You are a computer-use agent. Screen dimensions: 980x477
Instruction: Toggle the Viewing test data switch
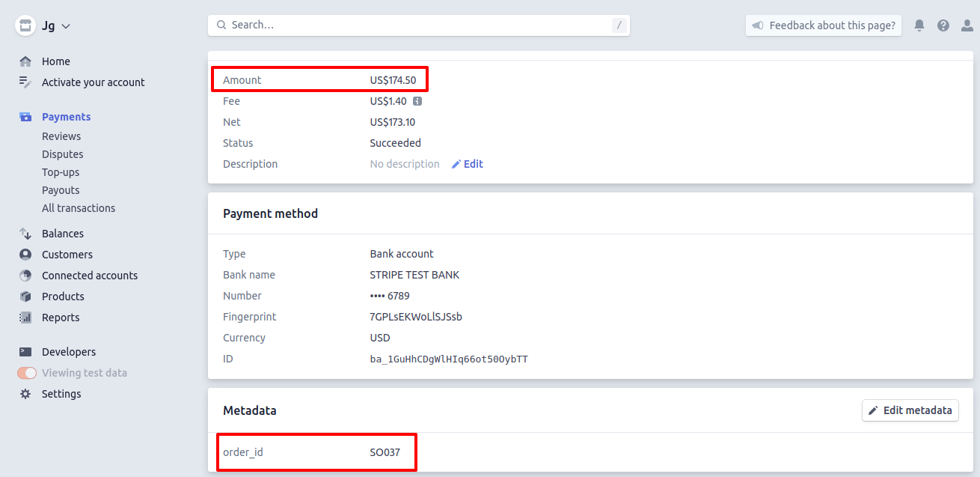pyautogui.click(x=27, y=373)
